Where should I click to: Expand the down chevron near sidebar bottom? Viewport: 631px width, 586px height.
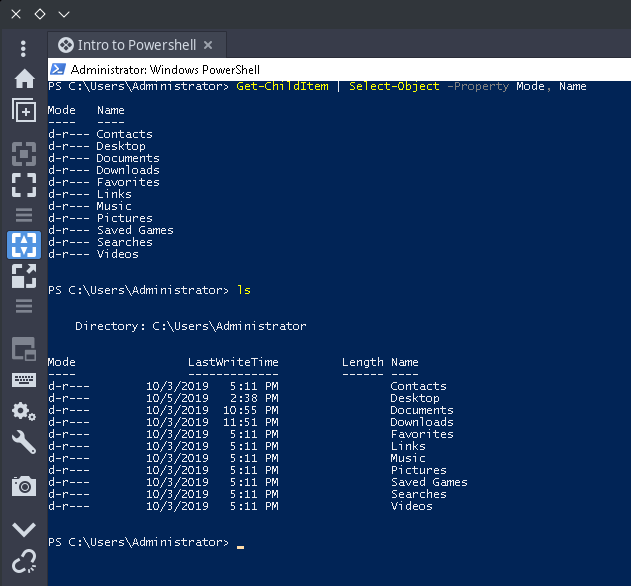click(24, 529)
